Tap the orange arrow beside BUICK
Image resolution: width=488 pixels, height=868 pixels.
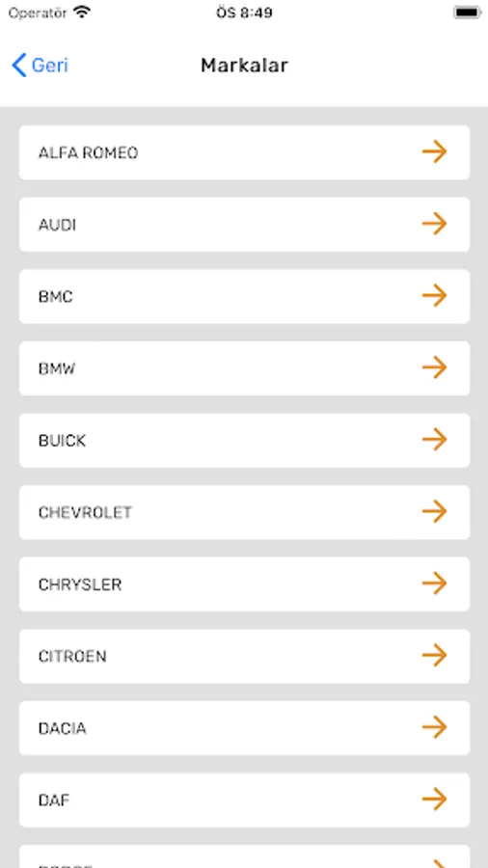pyautogui.click(x=434, y=440)
